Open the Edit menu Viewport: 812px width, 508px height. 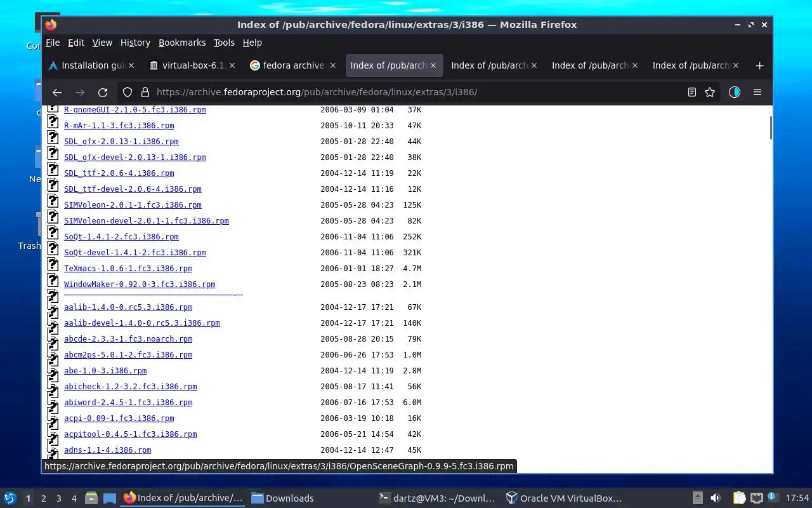76,43
